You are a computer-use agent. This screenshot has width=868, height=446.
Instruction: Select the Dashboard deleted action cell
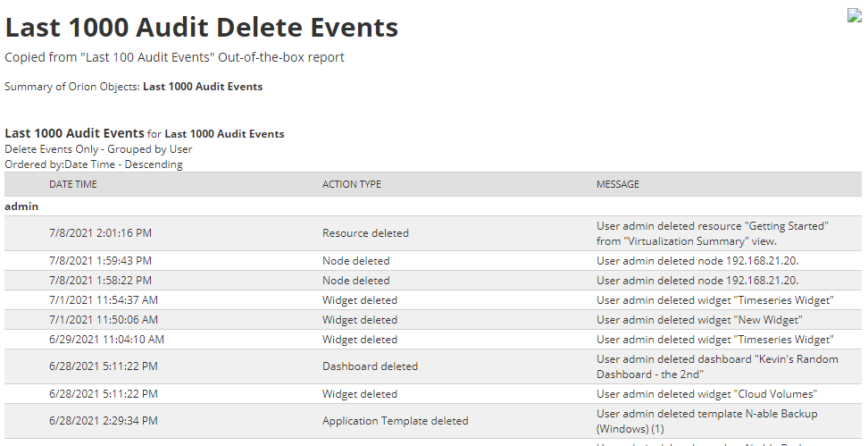[x=370, y=366]
